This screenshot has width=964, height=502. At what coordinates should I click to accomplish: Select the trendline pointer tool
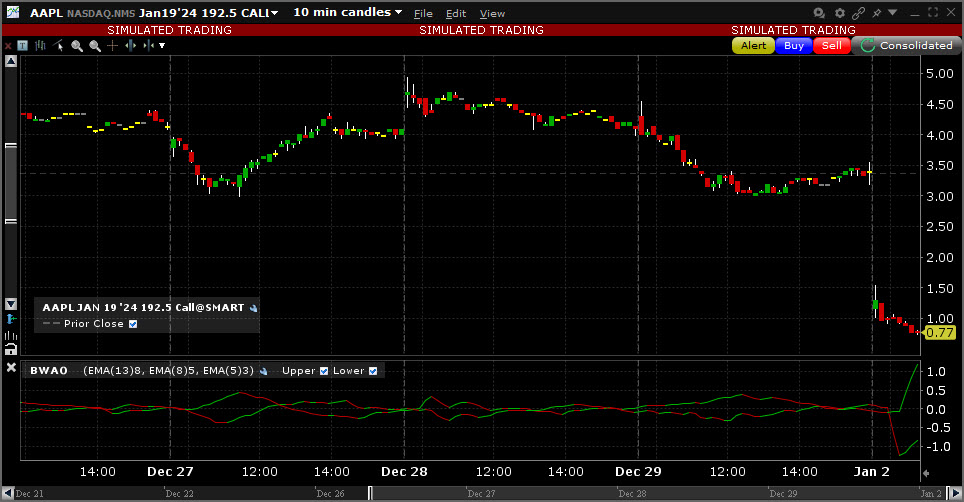58,45
